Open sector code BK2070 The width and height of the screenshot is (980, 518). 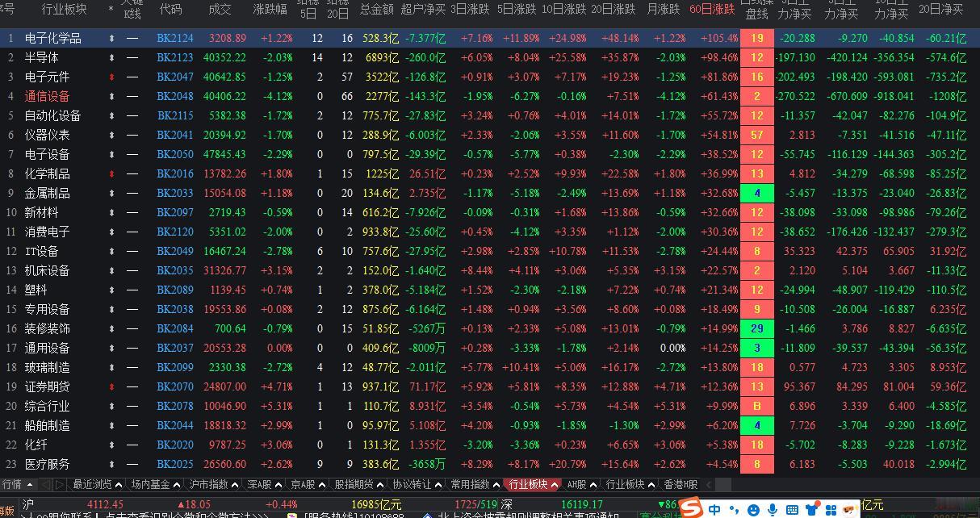[x=175, y=386]
